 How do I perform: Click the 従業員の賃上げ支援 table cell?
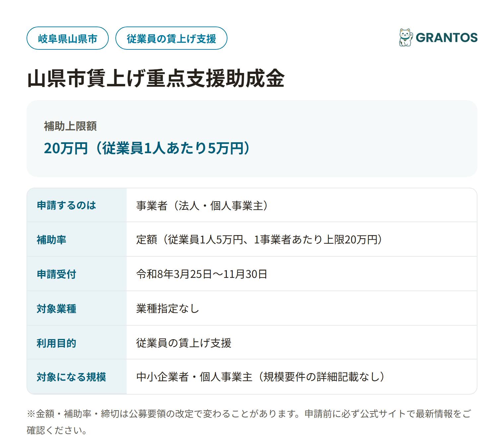[301, 343]
